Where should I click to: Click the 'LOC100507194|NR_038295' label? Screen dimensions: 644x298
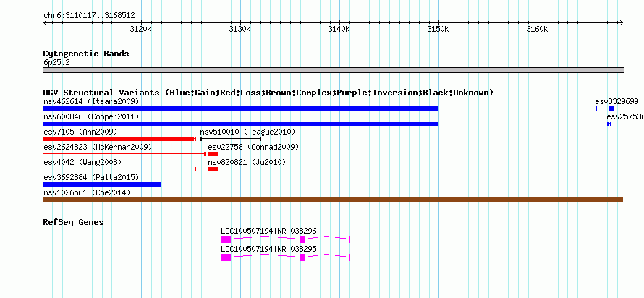pyautogui.click(x=268, y=249)
